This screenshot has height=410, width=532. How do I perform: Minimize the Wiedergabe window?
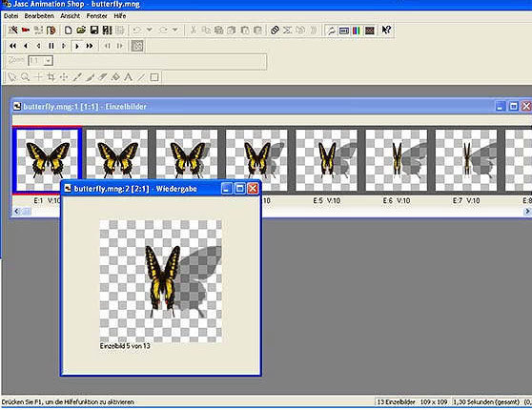point(227,189)
